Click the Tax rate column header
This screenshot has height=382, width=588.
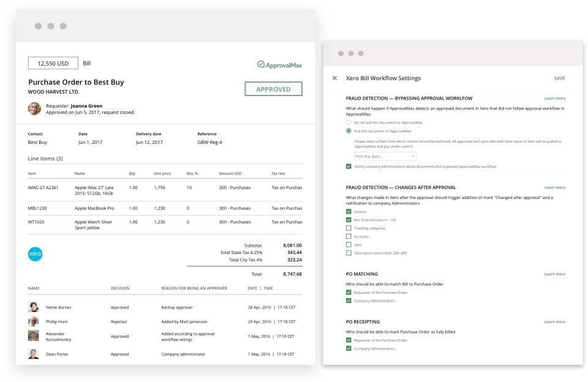pos(278,174)
